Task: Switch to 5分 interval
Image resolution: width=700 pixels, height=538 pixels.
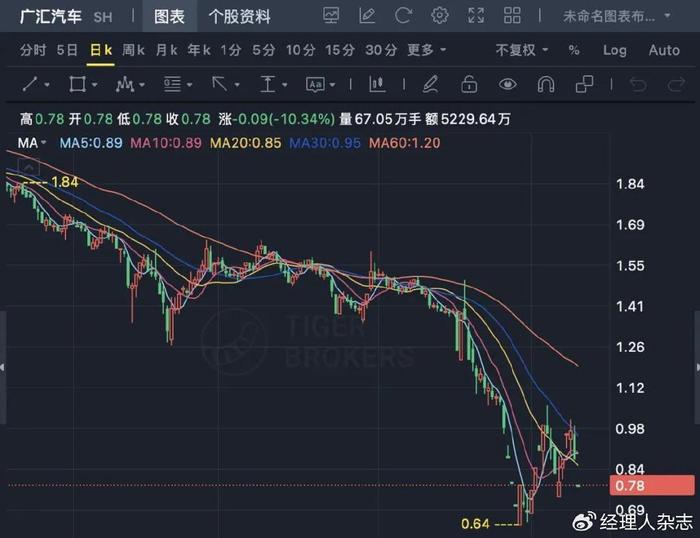Action: [263, 50]
